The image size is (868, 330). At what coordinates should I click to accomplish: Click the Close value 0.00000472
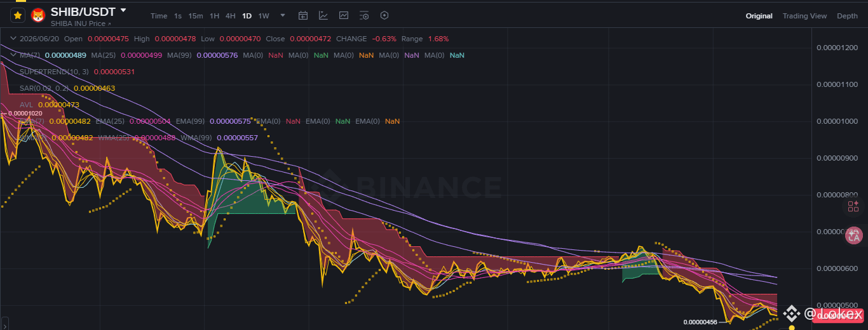[310, 39]
